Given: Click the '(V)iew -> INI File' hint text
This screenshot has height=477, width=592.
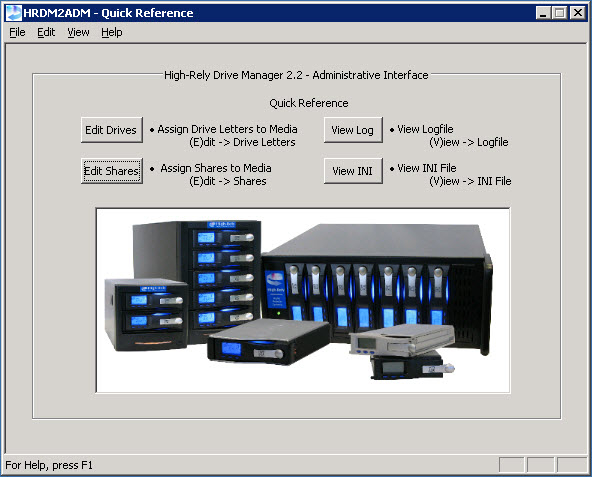Looking at the screenshot, I should (x=470, y=181).
